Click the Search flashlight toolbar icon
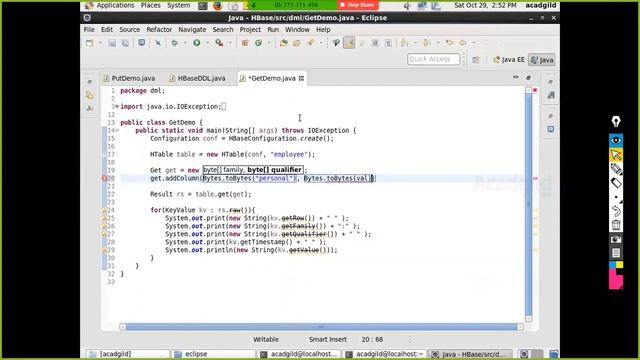Image resolution: width=640 pixels, height=360 pixels. (311, 43)
